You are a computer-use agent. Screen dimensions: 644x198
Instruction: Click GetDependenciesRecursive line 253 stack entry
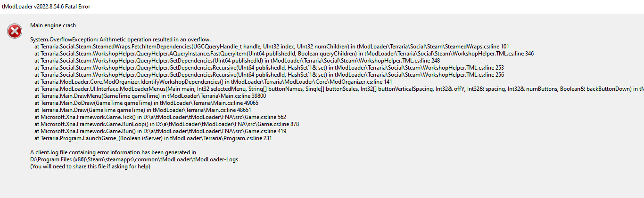click(269, 68)
